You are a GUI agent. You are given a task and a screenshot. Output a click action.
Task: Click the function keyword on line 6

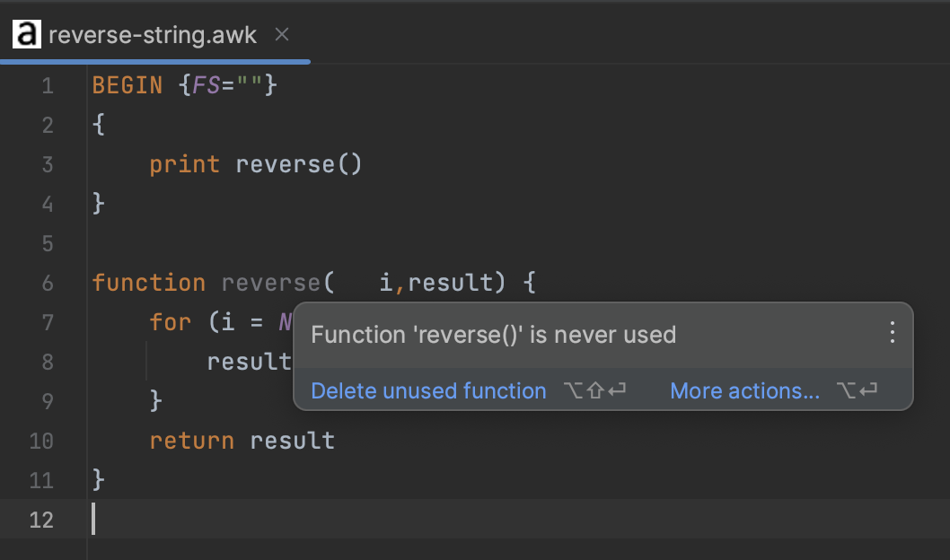tap(148, 283)
